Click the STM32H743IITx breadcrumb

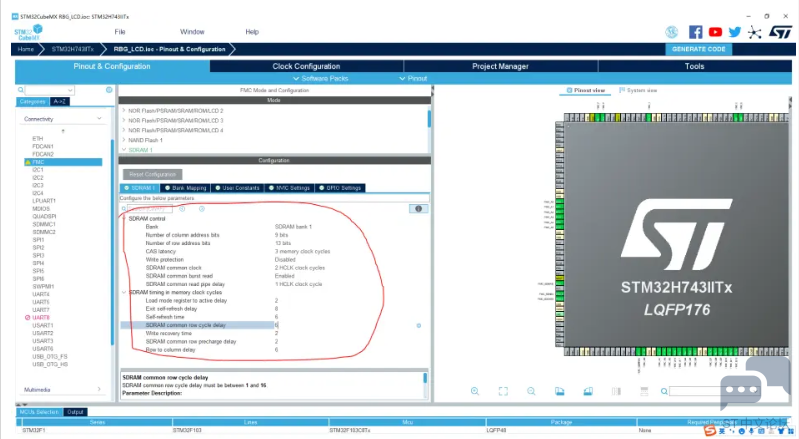click(x=72, y=49)
